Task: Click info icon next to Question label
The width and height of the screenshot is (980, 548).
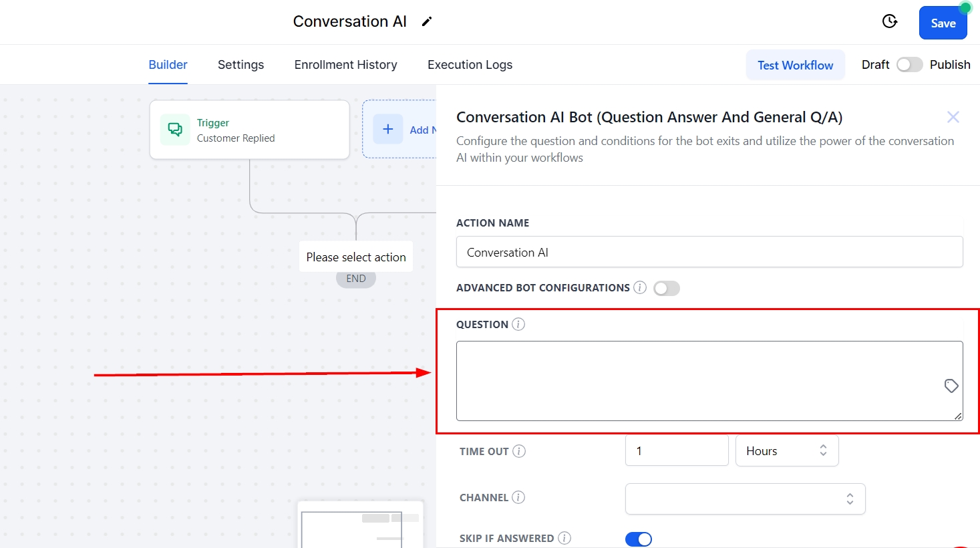Action: click(x=518, y=324)
